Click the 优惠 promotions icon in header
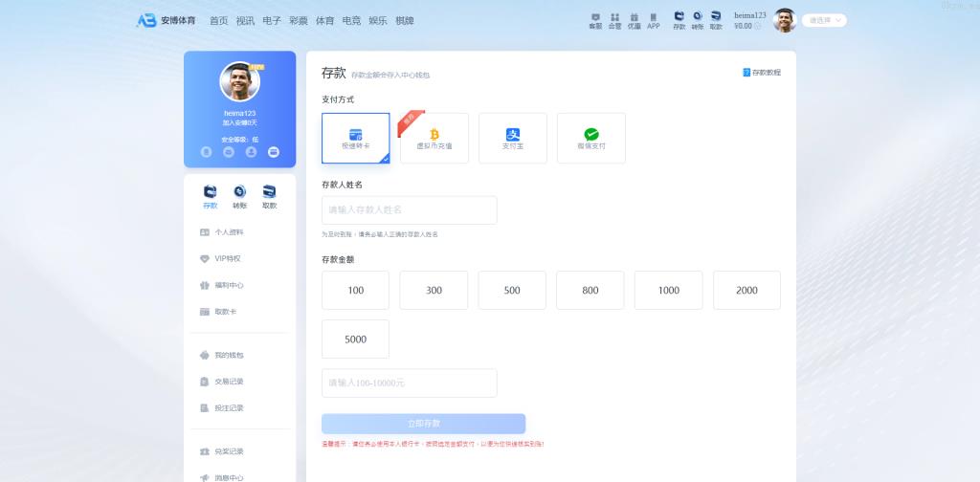 634,20
